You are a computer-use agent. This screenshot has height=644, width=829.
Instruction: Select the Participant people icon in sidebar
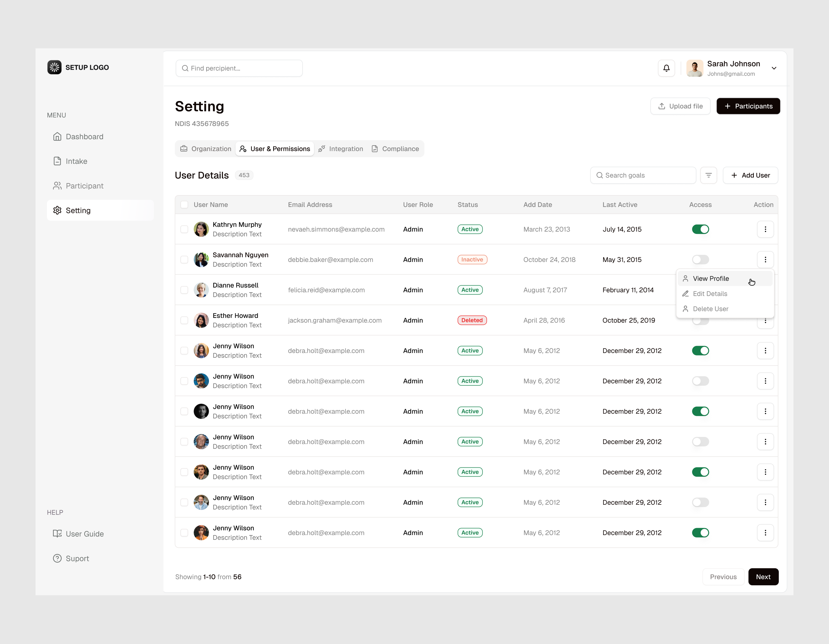(57, 186)
